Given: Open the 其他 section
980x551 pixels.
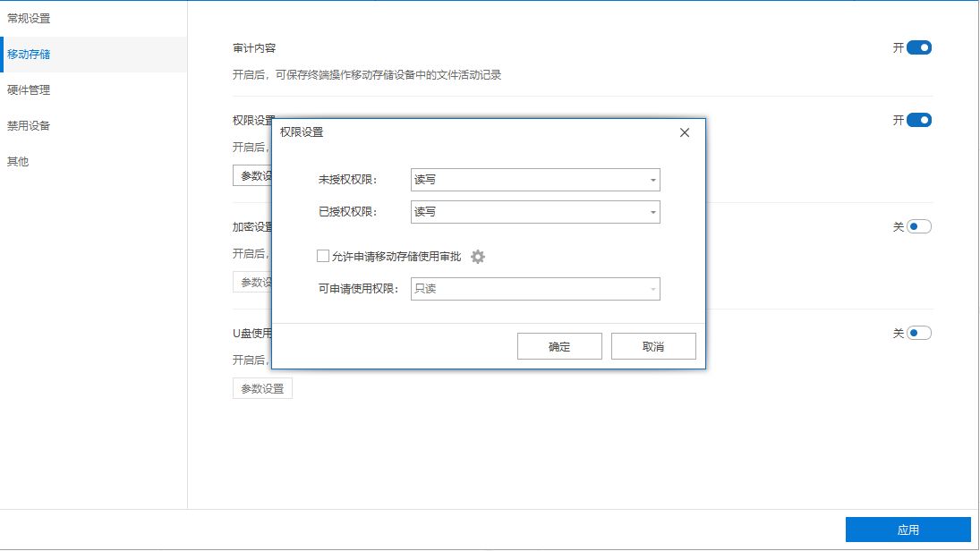Looking at the screenshot, I should pos(94,161).
